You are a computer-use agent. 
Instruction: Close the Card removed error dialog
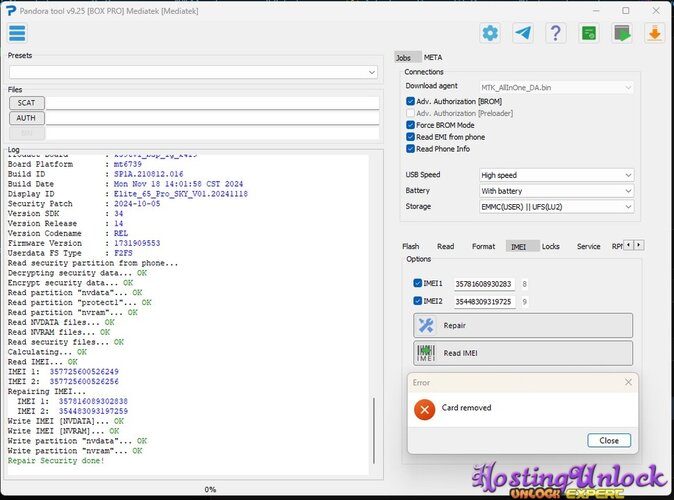click(609, 440)
